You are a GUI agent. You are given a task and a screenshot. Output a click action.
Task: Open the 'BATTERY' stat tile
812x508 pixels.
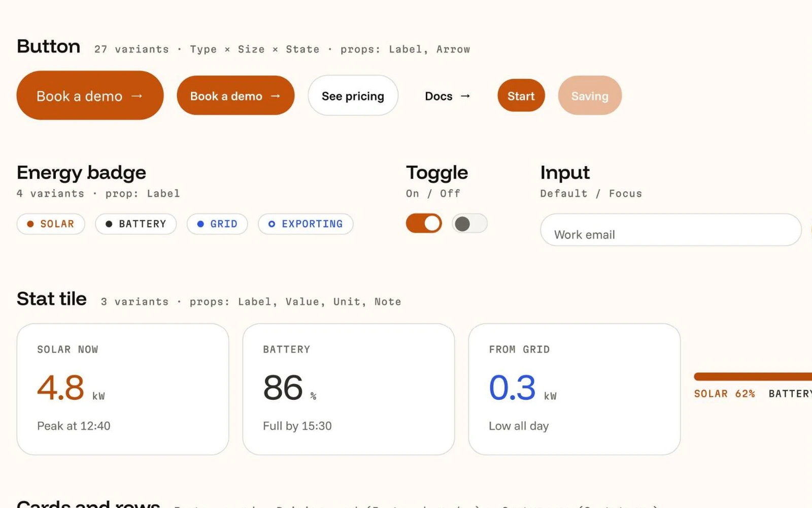pyautogui.click(x=349, y=389)
